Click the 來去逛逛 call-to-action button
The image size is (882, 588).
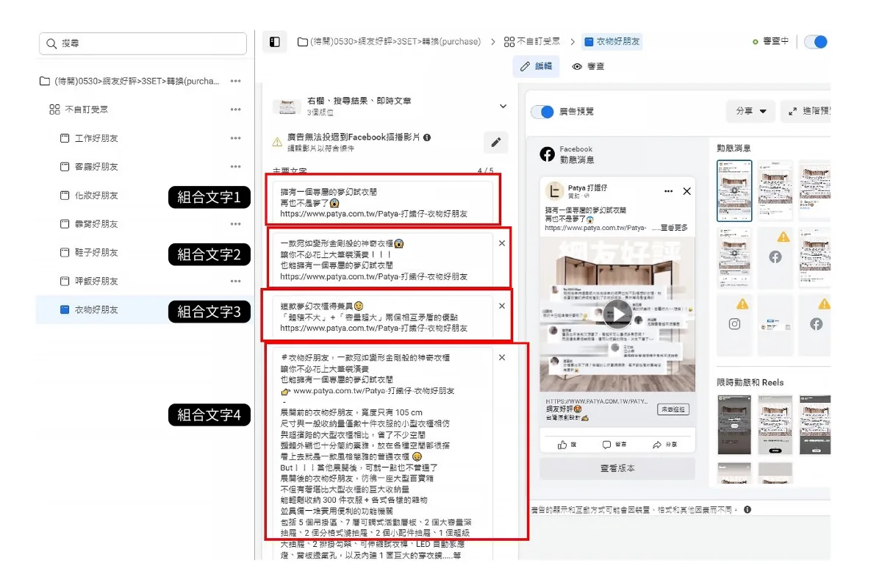pos(673,409)
